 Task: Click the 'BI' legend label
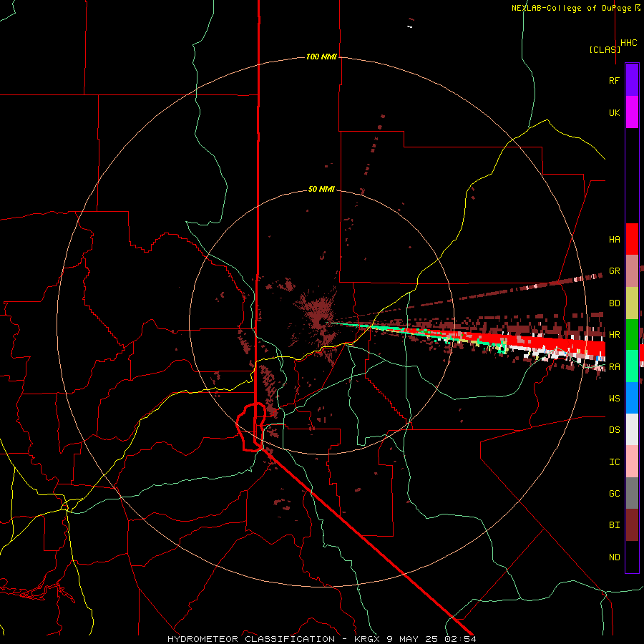tap(614, 525)
